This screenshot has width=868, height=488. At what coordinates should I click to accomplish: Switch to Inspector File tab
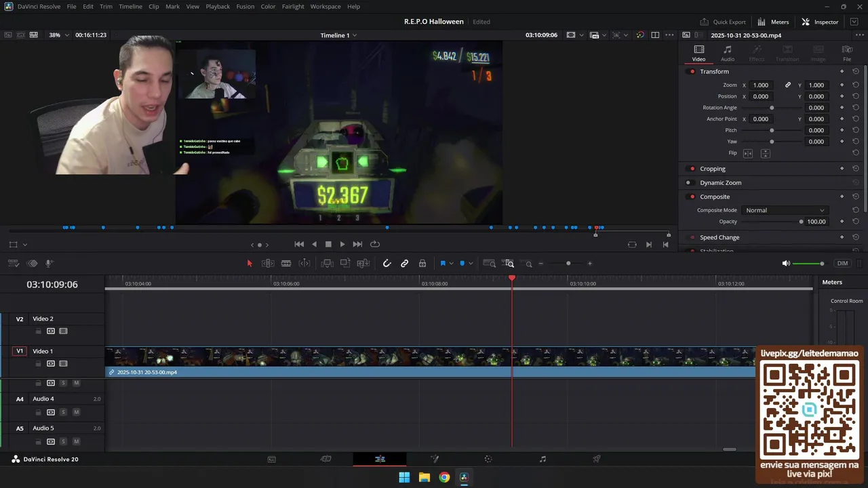tap(847, 53)
